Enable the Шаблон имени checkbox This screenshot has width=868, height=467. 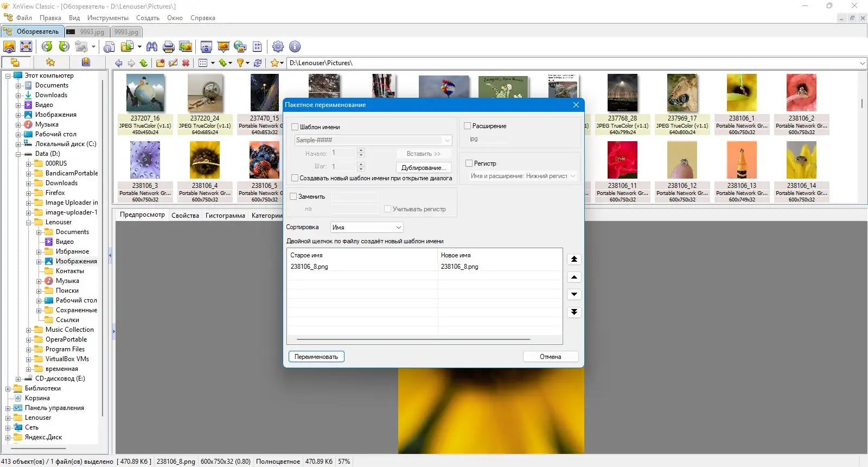pyautogui.click(x=295, y=127)
